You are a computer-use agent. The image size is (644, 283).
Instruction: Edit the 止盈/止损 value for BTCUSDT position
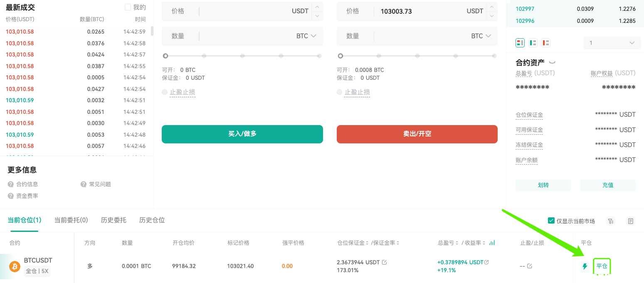[x=529, y=266]
